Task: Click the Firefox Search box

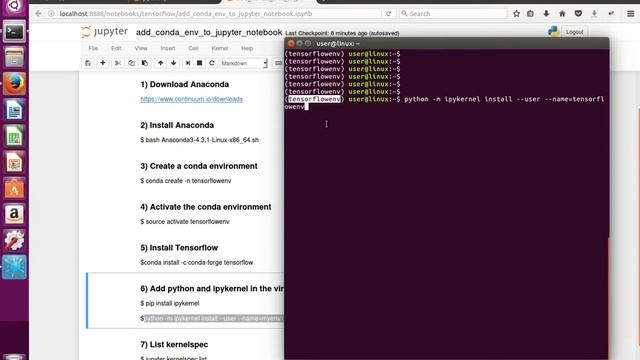Action: click(453, 13)
